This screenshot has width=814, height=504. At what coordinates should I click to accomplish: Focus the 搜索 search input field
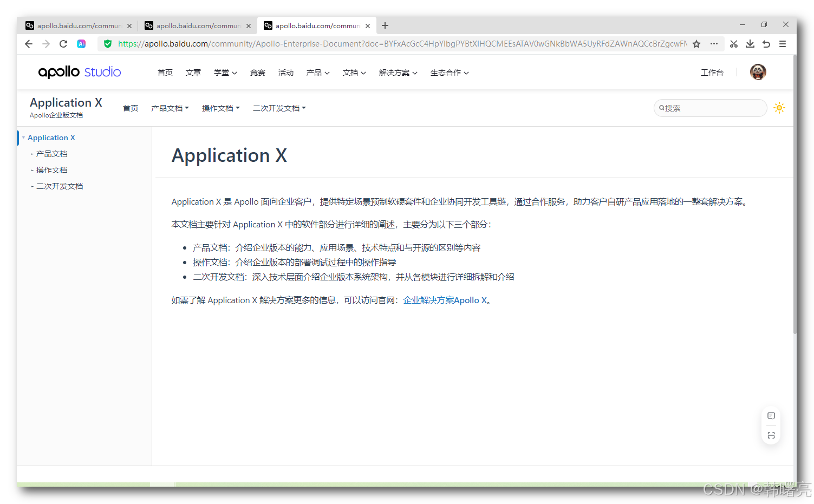710,108
